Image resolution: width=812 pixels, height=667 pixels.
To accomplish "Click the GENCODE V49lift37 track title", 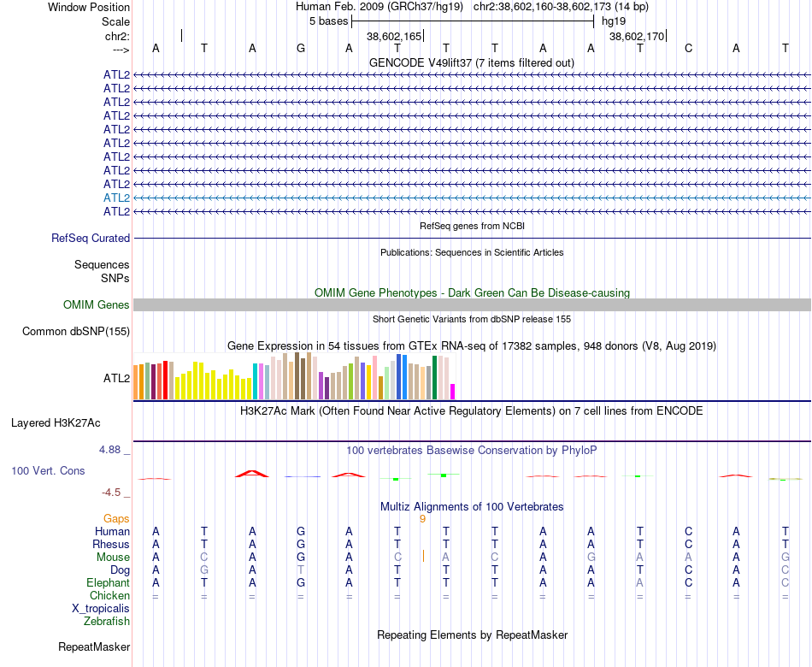I will tap(471, 62).
